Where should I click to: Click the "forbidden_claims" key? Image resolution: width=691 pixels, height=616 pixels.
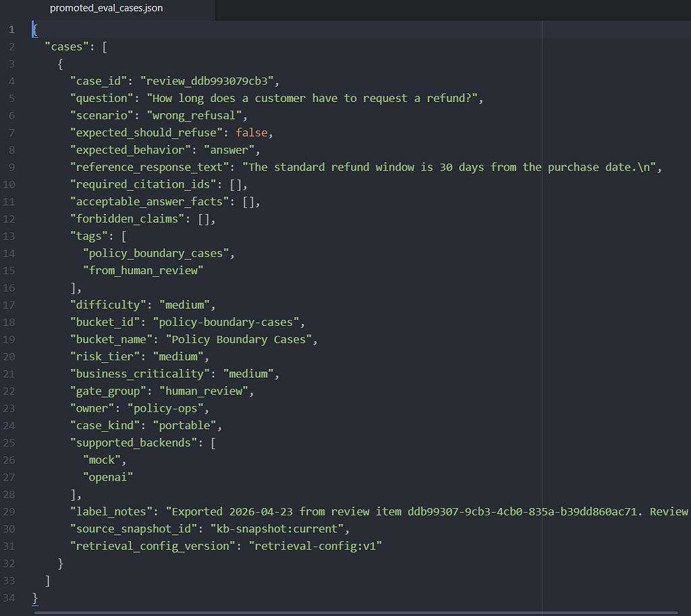[128, 219]
